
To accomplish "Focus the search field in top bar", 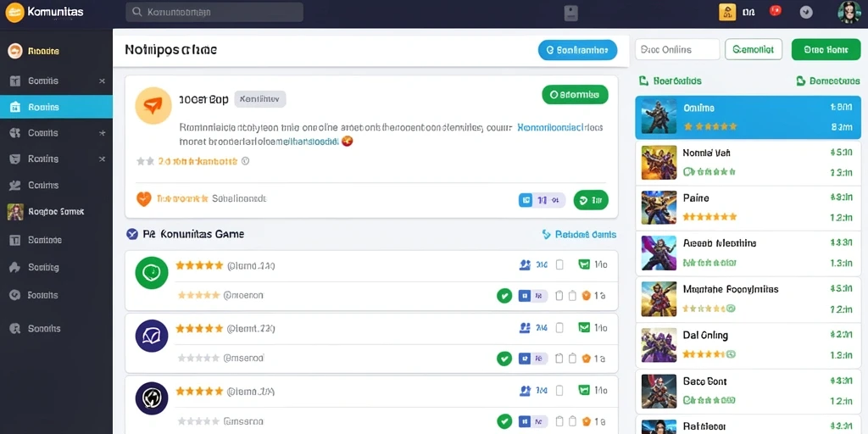I will click(x=214, y=12).
